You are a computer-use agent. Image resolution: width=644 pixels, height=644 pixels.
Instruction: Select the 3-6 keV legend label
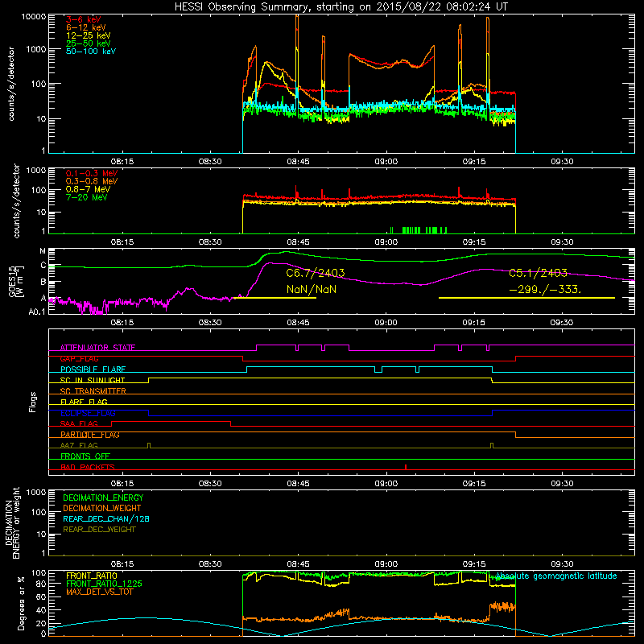click(83, 19)
